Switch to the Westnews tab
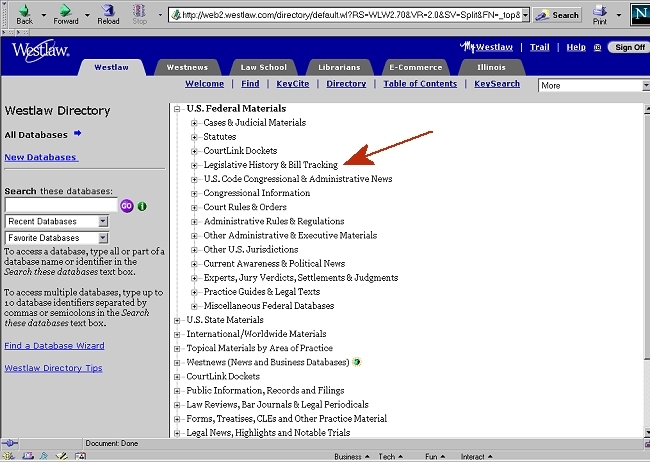This screenshot has height=462, width=650. pos(187,67)
